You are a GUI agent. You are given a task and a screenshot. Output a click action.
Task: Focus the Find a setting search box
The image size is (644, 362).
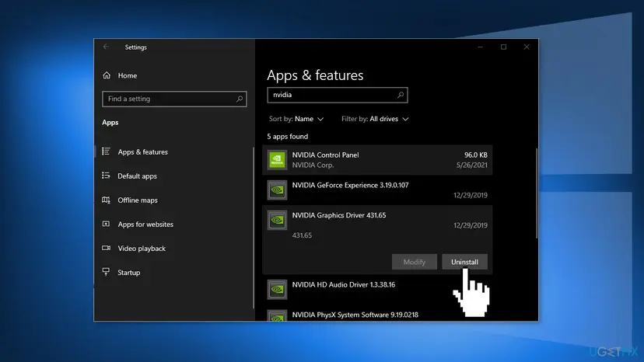click(x=174, y=99)
